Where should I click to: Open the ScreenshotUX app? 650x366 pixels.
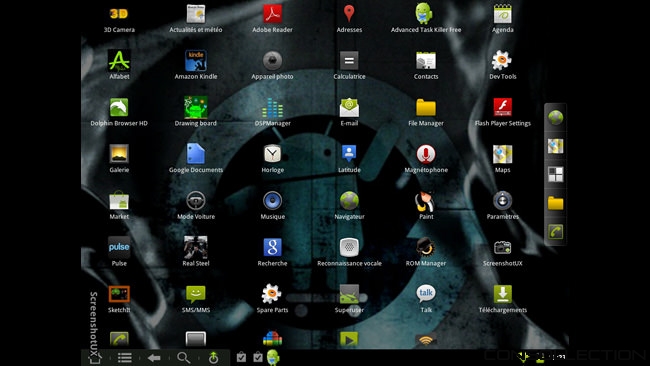pyautogui.click(x=502, y=252)
